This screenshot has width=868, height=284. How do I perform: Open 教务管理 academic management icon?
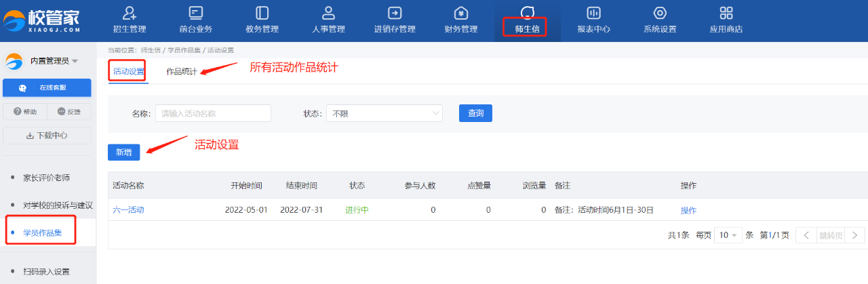click(262, 14)
